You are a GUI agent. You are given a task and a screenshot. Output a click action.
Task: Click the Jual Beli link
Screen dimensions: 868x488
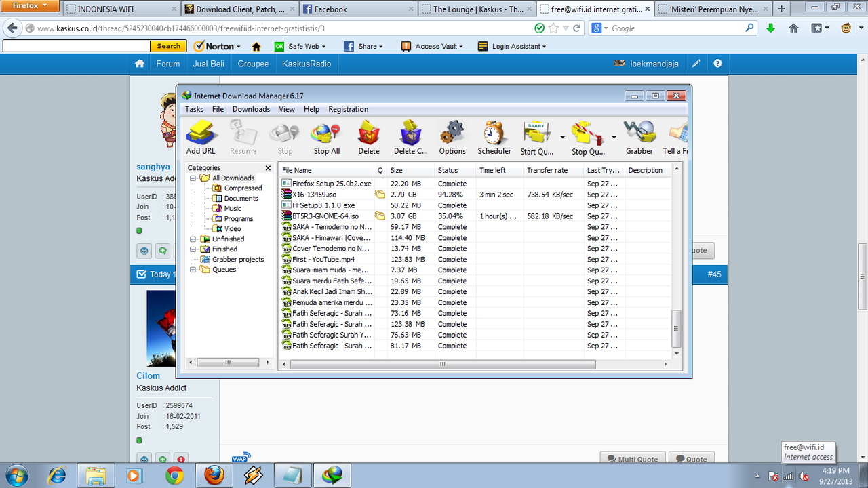coord(209,64)
